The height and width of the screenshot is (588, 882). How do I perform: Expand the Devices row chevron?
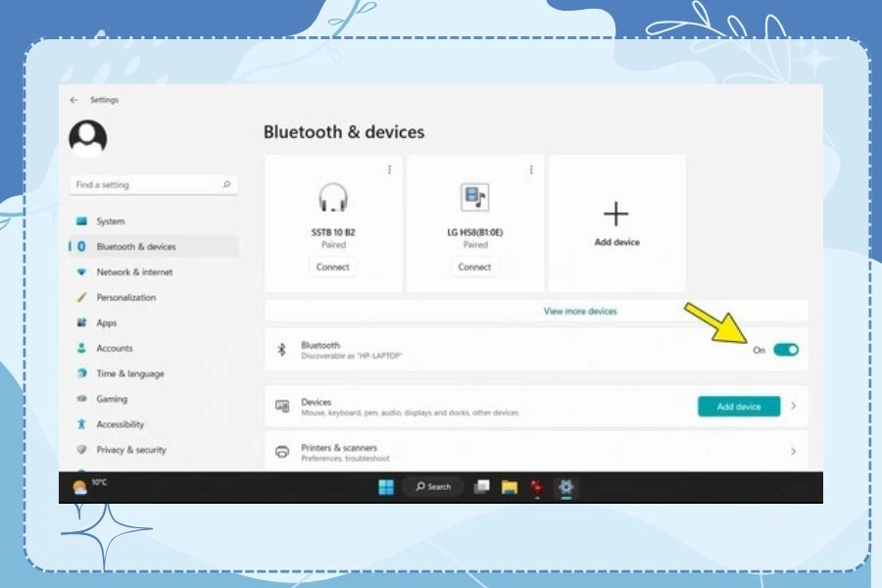pyautogui.click(x=793, y=406)
